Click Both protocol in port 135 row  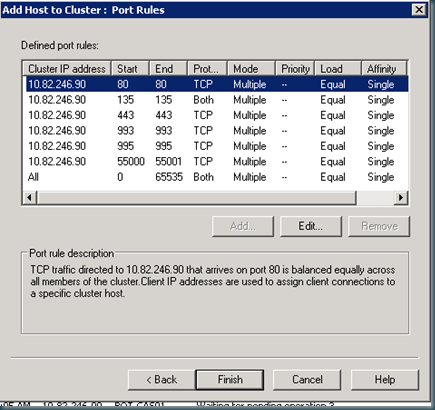coord(203,100)
